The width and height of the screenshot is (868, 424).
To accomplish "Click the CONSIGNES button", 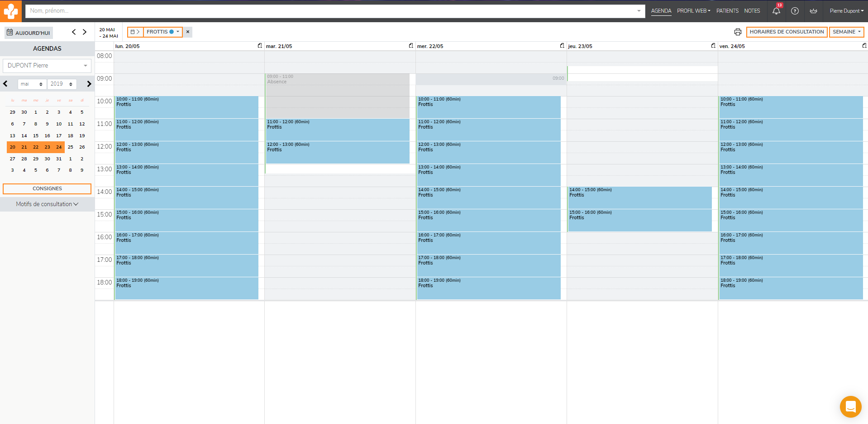I will click(47, 189).
